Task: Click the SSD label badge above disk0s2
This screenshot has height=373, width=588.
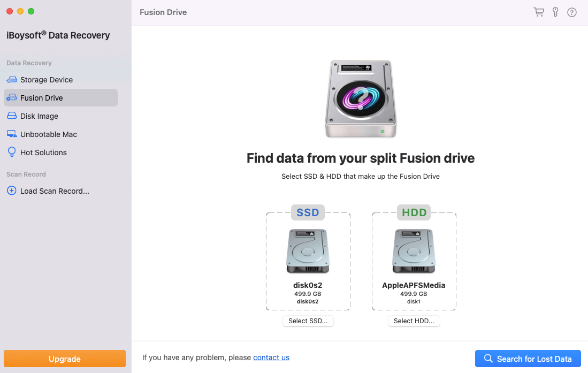Action: click(x=308, y=212)
